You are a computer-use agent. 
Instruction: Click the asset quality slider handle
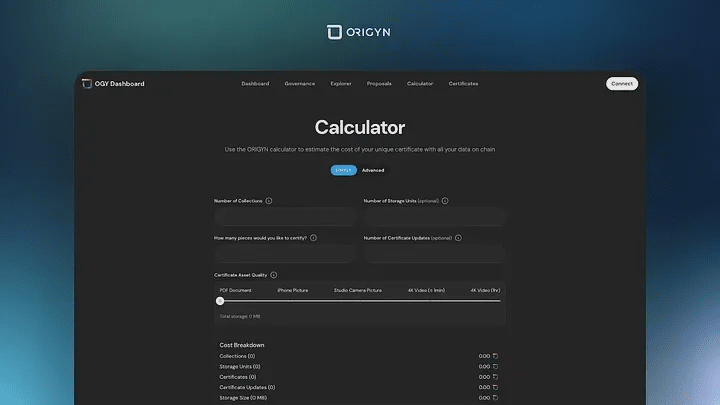(x=220, y=301)
